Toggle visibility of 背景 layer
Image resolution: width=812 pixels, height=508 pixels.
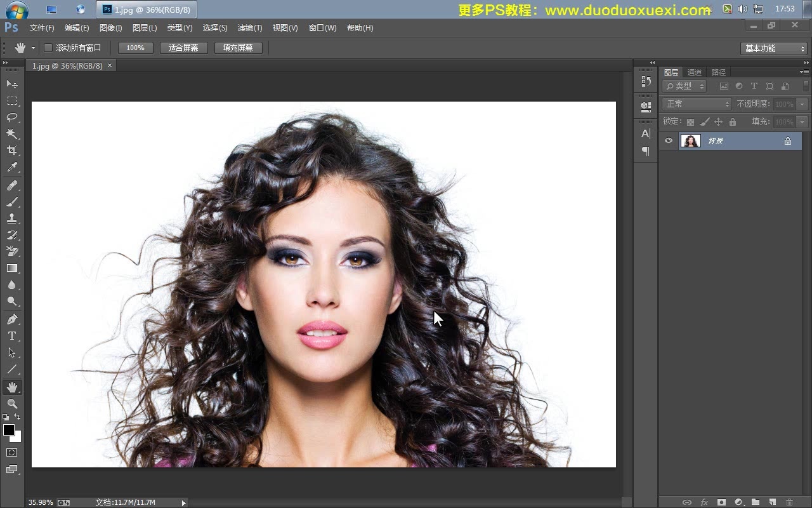pos(669,141)
